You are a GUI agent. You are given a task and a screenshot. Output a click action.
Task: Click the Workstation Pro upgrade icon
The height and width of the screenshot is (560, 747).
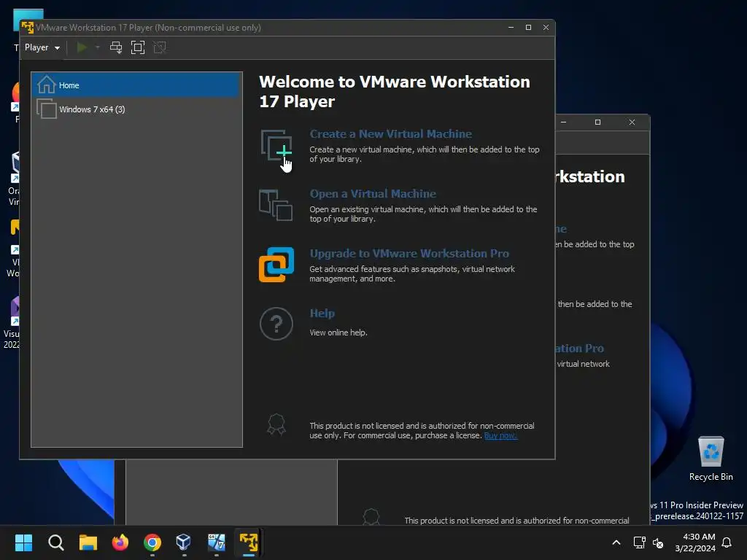pos(276,264)
